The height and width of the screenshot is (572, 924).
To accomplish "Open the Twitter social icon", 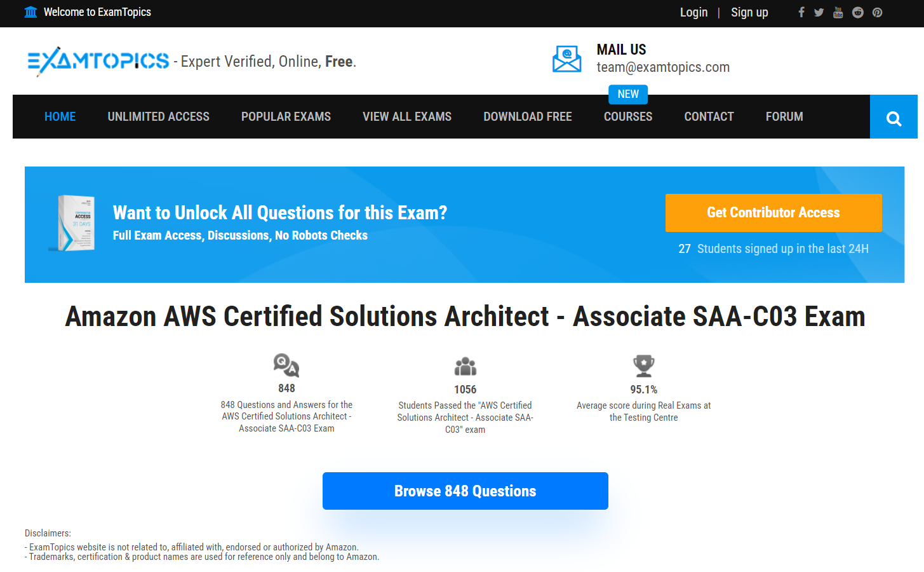I will click(819, 12).
